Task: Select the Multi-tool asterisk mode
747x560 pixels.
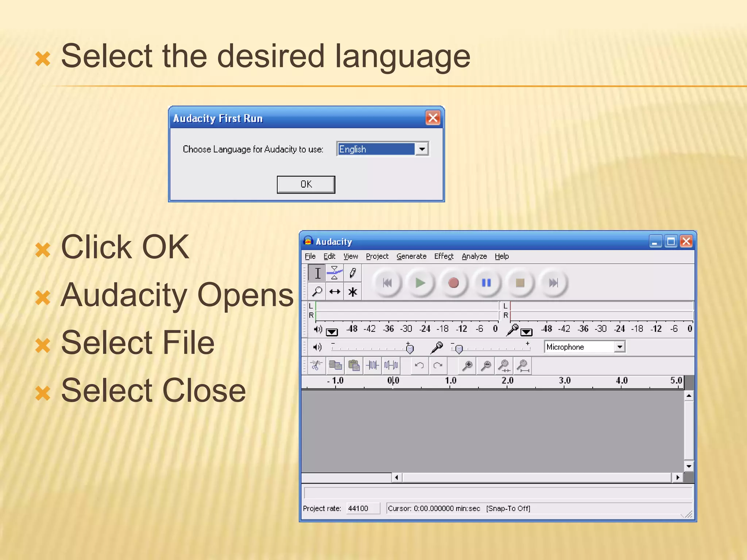Action: [352, 292]
